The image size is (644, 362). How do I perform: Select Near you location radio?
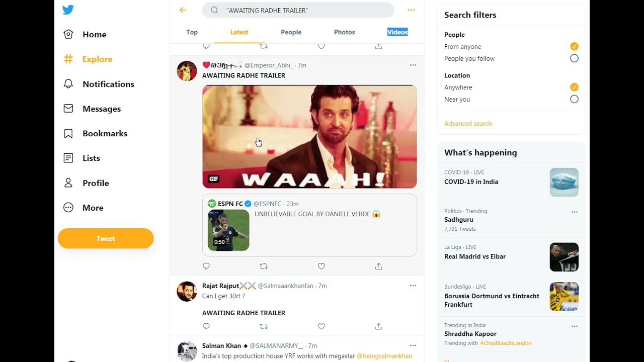pyautogui.click(x=574, y=99)
